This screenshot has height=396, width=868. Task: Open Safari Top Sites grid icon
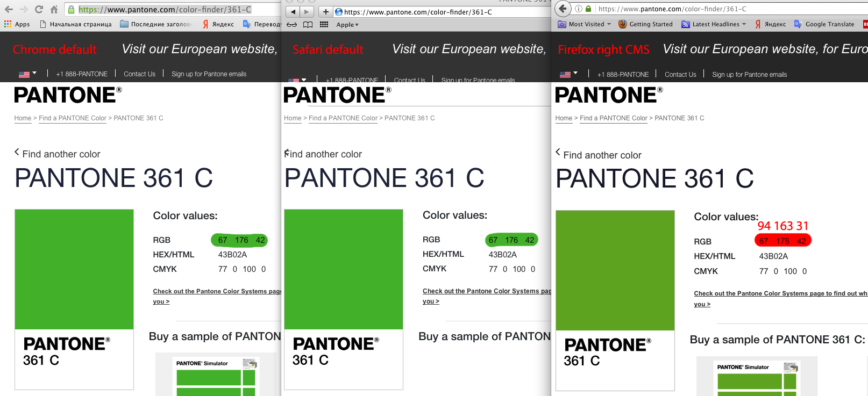(x=324, y=25)
